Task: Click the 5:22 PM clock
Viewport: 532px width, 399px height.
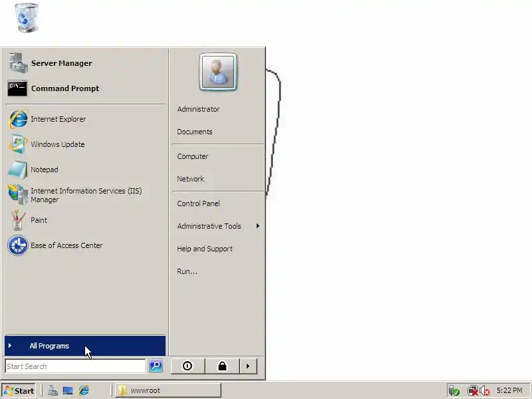Action: pyautogui.click(x=509, y=390)
